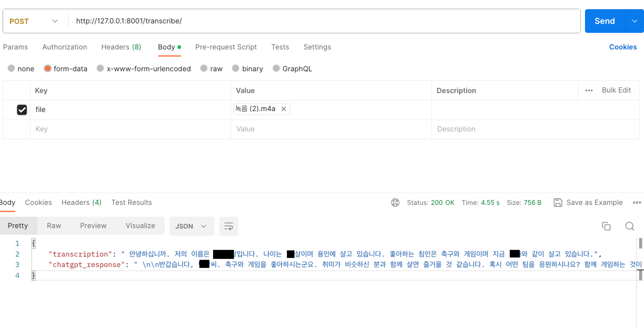Viewport: 644px width, 327px height.
Task: Open the Settings tab
Action: click(317, 47)
